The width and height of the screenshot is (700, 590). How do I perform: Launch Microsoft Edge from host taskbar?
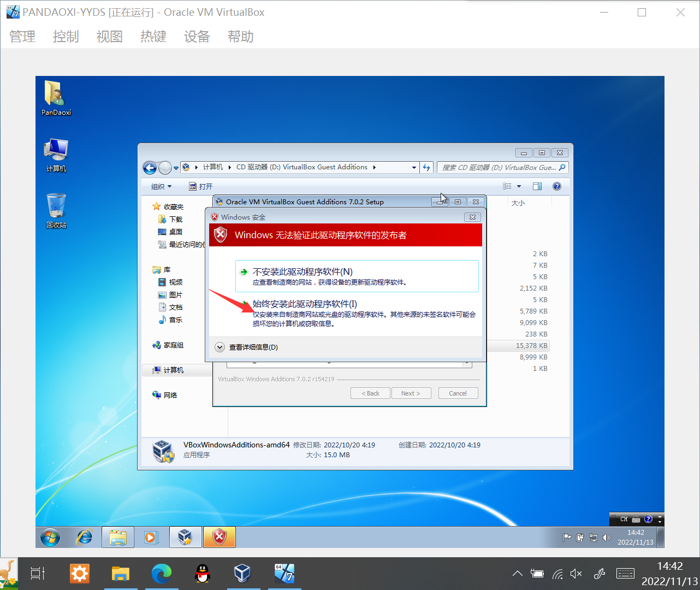(162, 574)
